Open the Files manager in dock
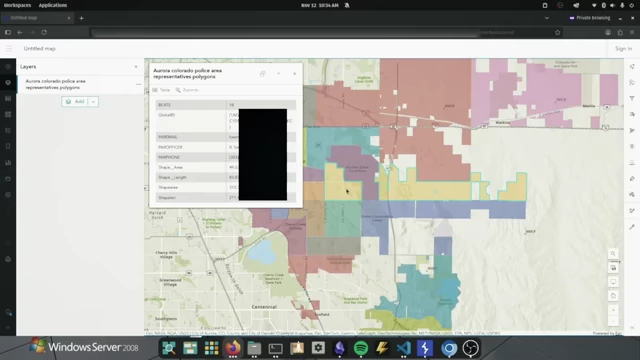Screen dimensions: 640x360 pos(254,348)
